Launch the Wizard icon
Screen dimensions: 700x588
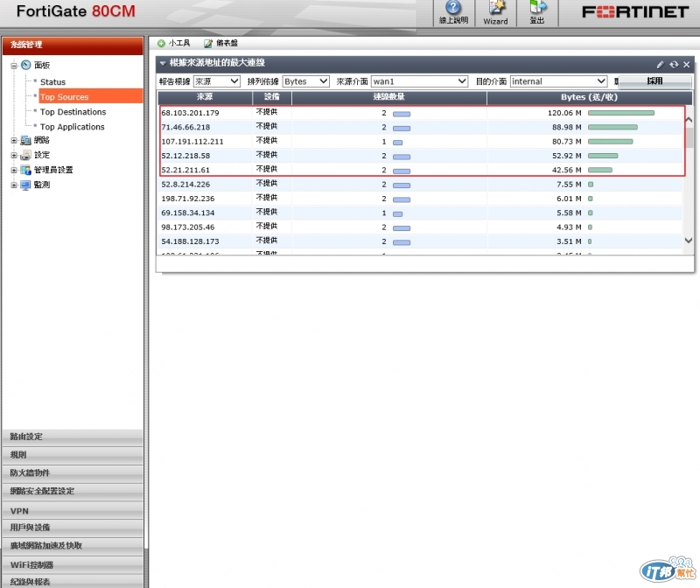point(496,8)
